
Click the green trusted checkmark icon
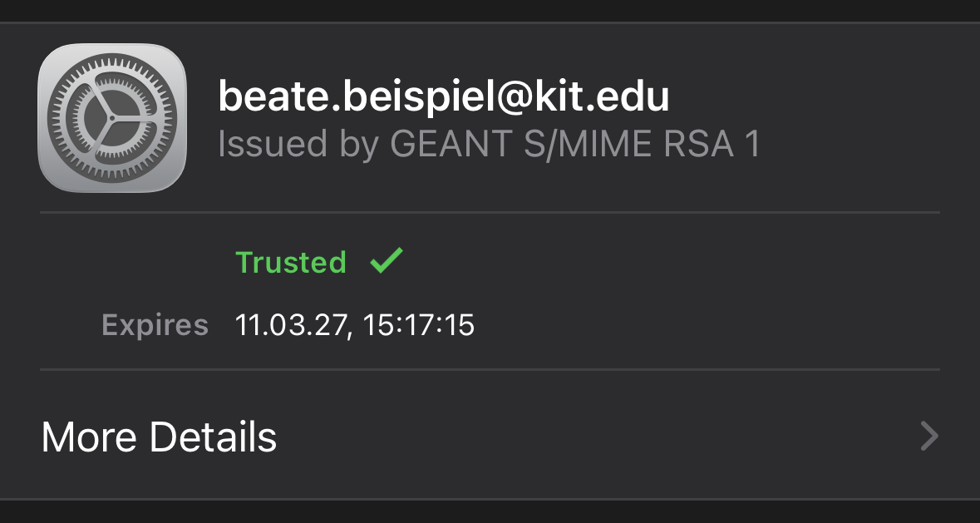pyautogui.click(x=387, y=261)
